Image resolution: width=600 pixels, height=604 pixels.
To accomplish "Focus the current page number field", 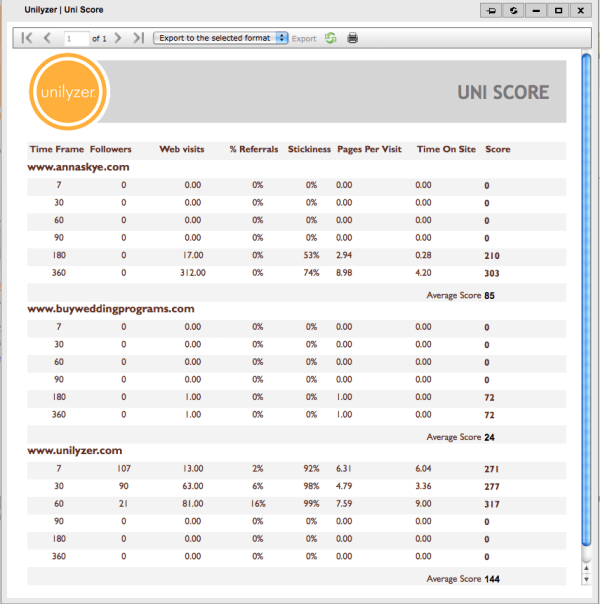I will (x=76, y=39).
